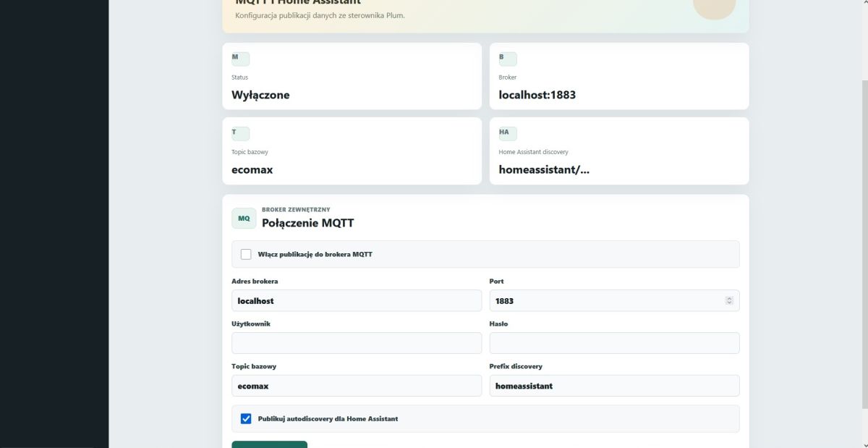Click the Topic bazowy input field
This screenshot has height=448, width=868.
pyautogui.click(x=357, y=386)
